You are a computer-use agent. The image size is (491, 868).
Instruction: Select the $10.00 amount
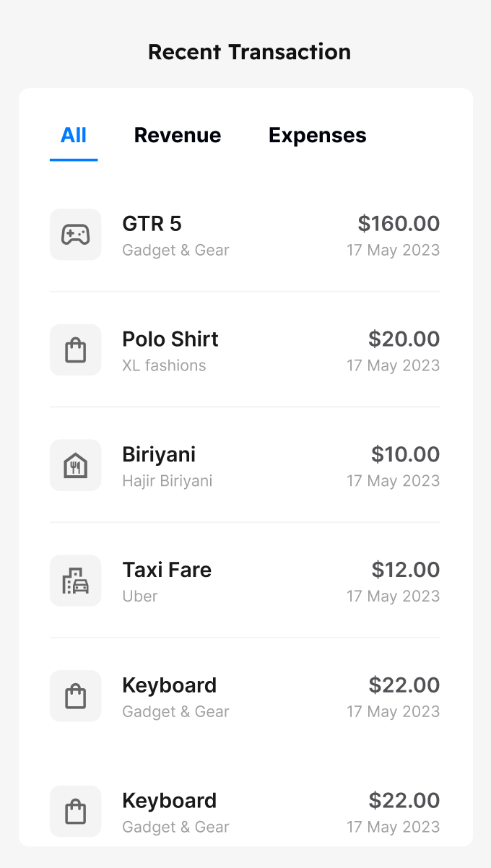tap(405, 454)
